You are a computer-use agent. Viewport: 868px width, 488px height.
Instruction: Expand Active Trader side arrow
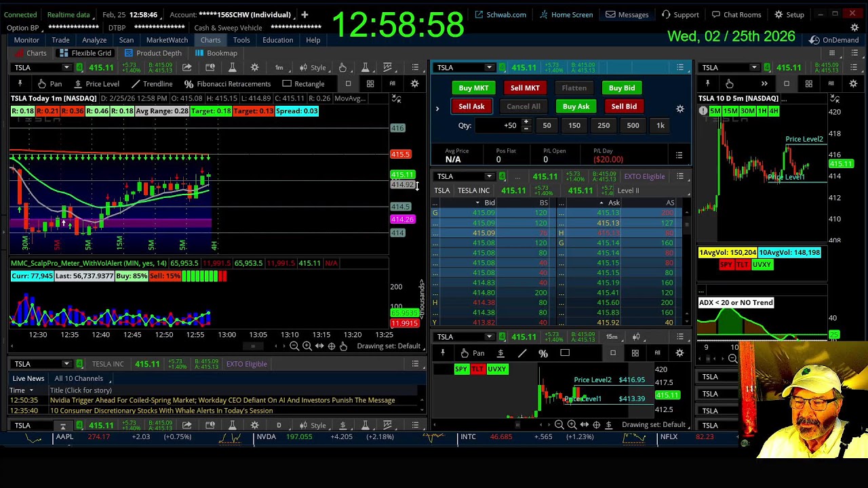tap(437, 108)
